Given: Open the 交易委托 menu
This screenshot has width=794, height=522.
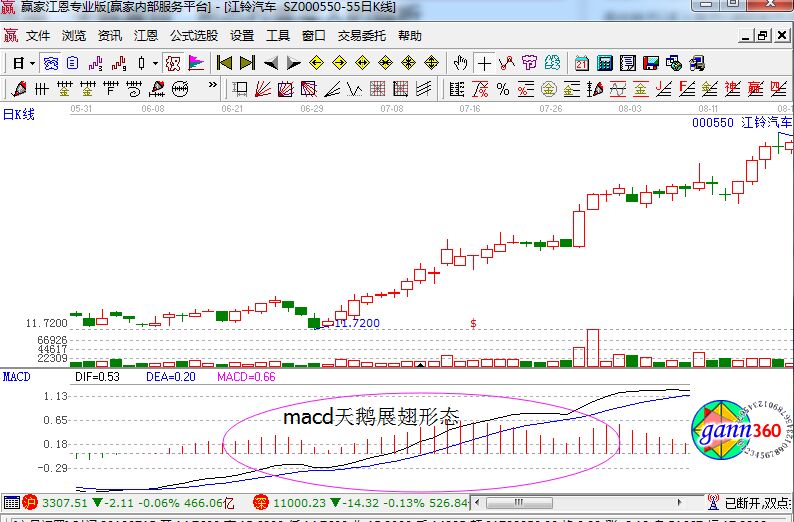Looking at the screenshot, I should click(361, 36).
